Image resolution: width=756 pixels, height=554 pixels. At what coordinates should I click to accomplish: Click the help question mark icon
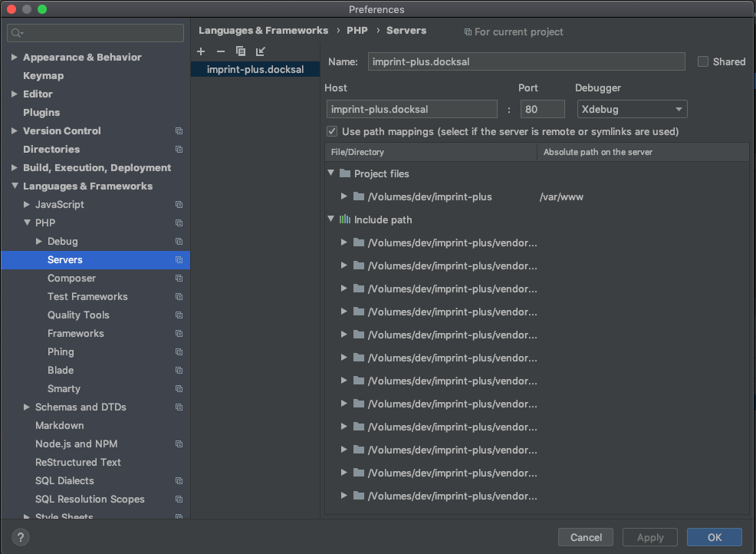pyautogui.click(x=20, y=537)
